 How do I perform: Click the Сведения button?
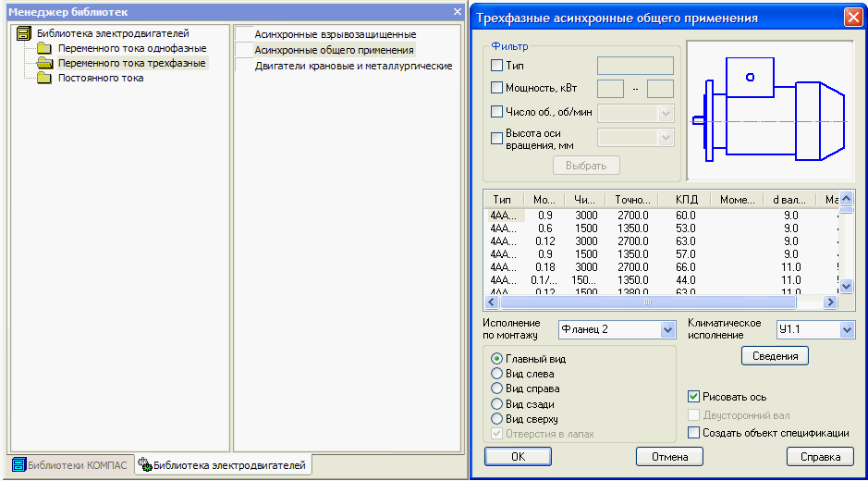click(775, 356)
